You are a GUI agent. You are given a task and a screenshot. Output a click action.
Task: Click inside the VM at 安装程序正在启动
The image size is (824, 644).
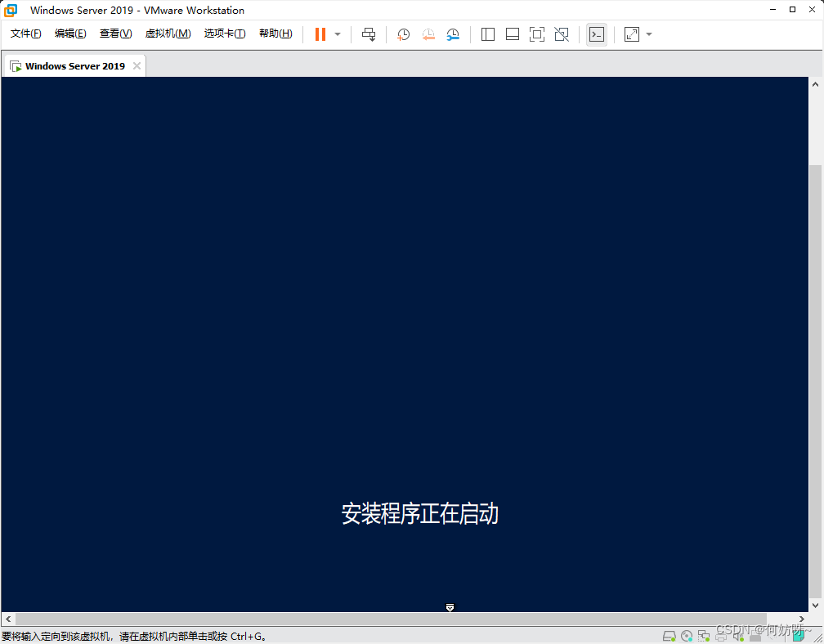coord(420,513)
